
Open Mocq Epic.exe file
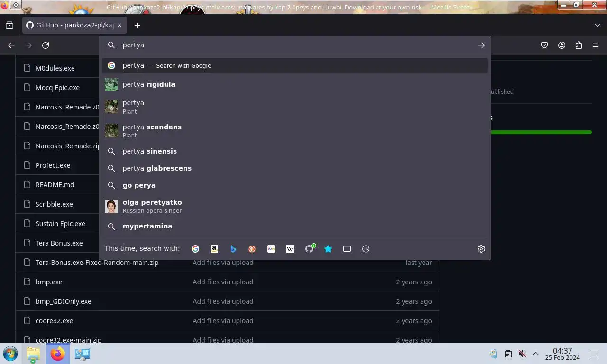tap(57, 87)
